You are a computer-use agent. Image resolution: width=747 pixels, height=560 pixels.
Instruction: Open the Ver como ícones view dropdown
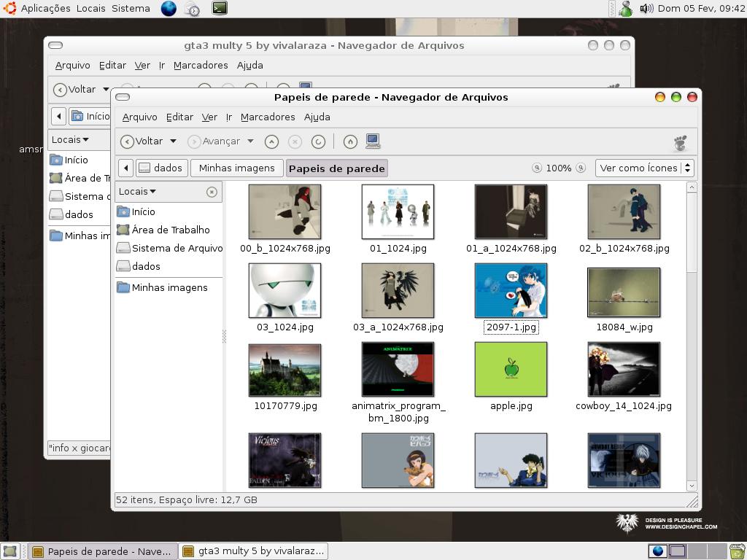[x=645, y=168]
